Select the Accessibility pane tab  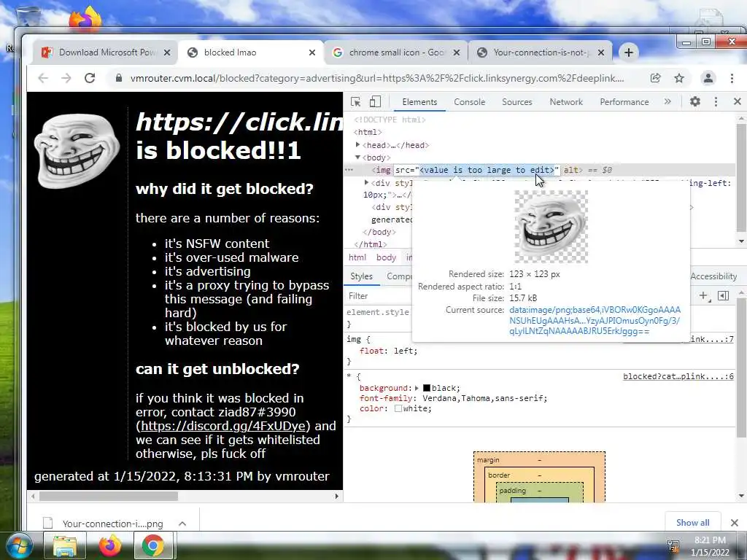point(713,276)
